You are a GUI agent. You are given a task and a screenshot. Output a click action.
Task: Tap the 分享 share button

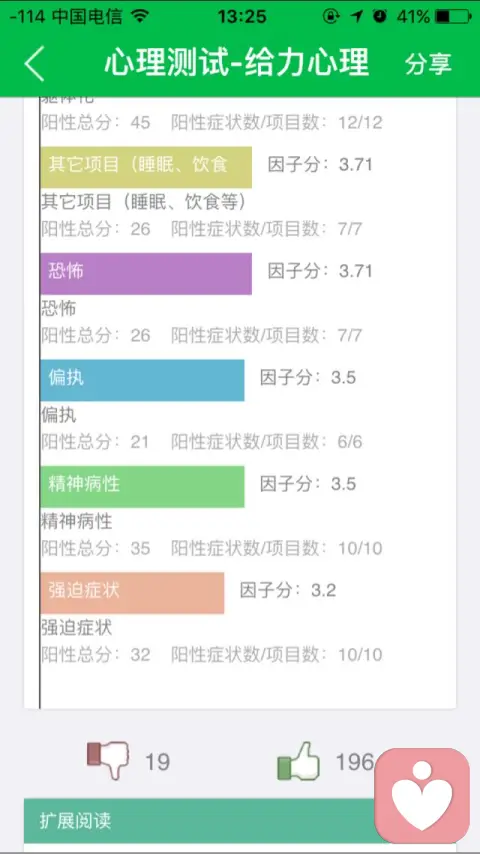428,63
